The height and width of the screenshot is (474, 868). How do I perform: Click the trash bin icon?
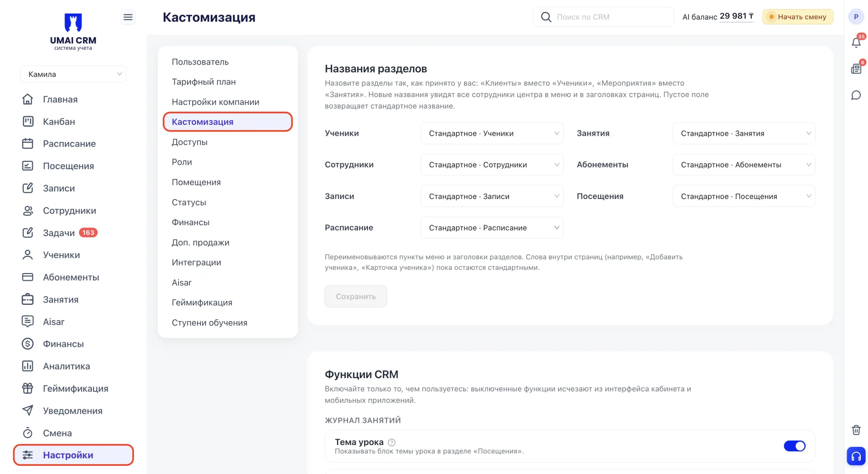(856, 430)
